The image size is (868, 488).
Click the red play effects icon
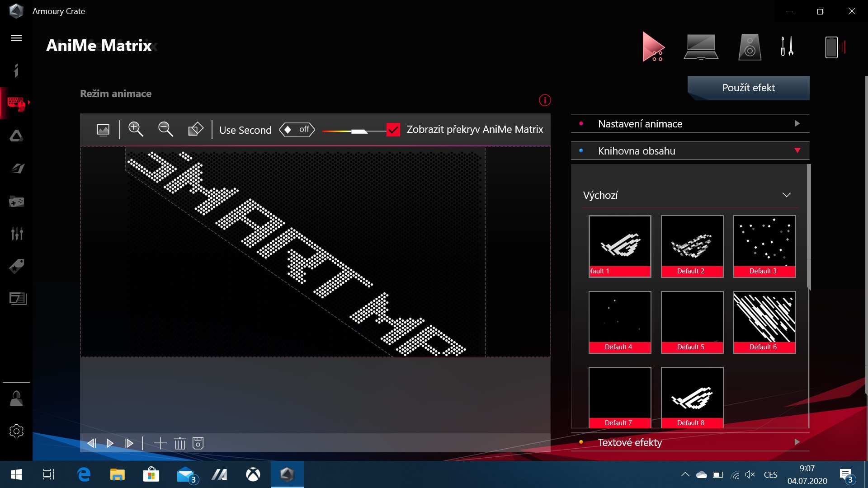pyautogui.click(x=653, y=47)
